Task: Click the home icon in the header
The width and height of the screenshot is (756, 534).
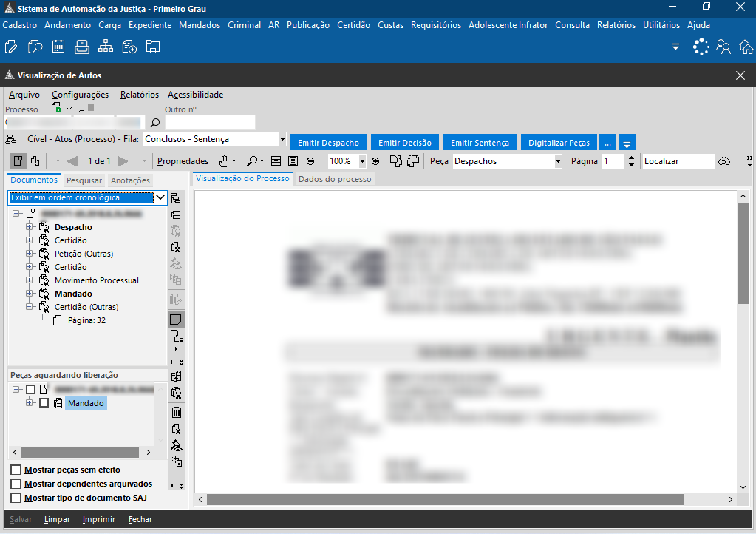Action: click(746, 47)
